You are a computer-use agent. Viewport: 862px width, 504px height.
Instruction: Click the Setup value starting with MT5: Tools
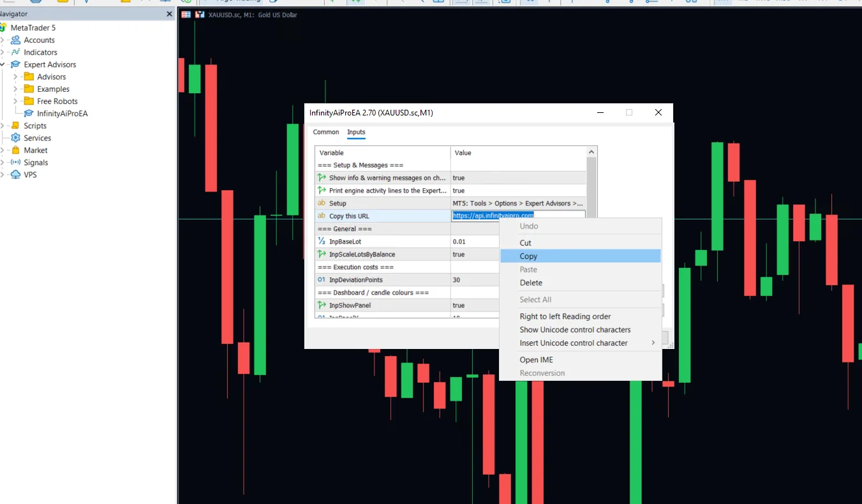[x=517, y=204]
